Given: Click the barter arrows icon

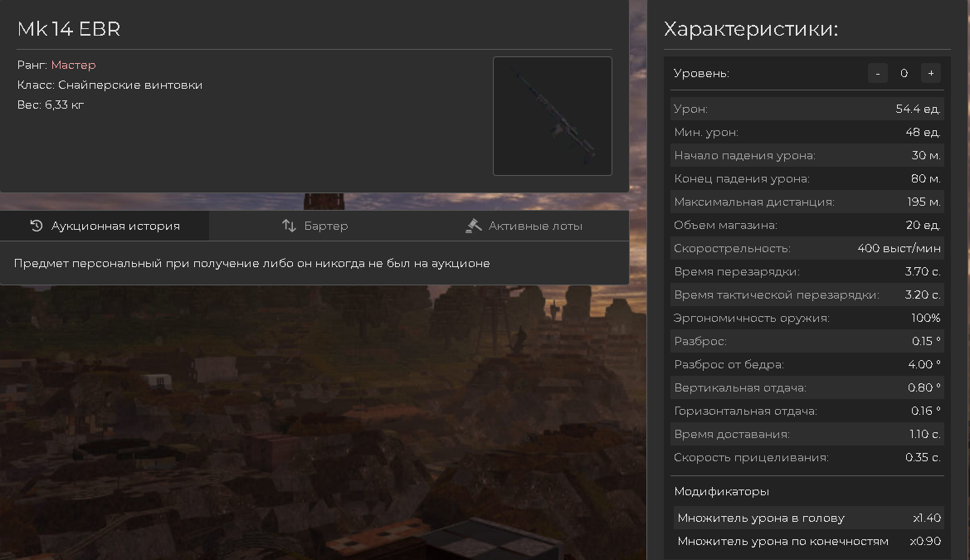Looking at the screenshot, I should (289, 226).
